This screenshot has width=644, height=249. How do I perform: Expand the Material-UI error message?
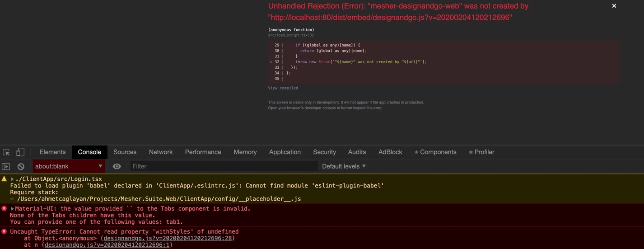click(13, 209)
